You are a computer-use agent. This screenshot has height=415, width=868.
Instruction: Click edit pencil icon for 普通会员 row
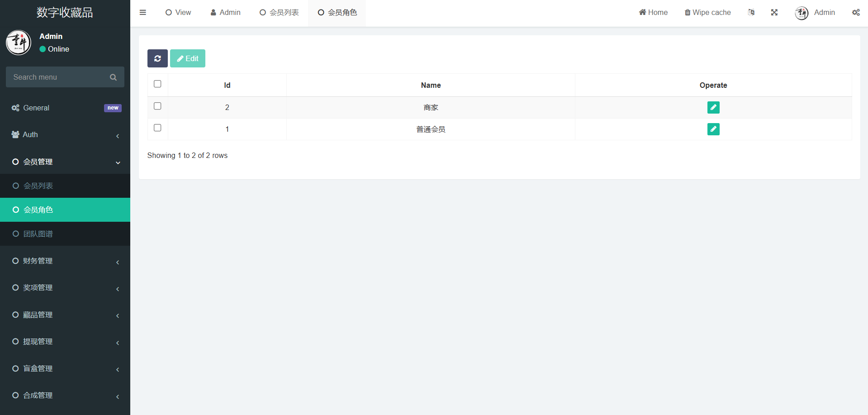pos(713,129)
